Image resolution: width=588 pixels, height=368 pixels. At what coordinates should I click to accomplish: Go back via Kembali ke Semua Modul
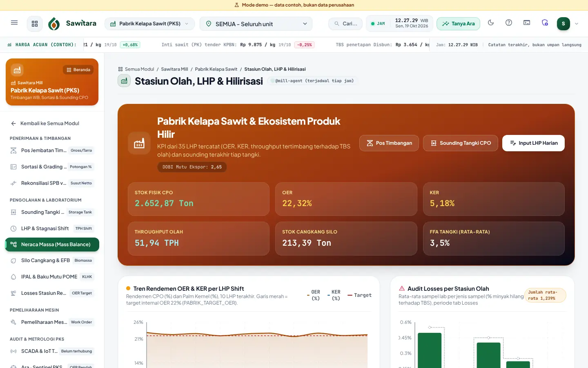click(x=50, y=123)
